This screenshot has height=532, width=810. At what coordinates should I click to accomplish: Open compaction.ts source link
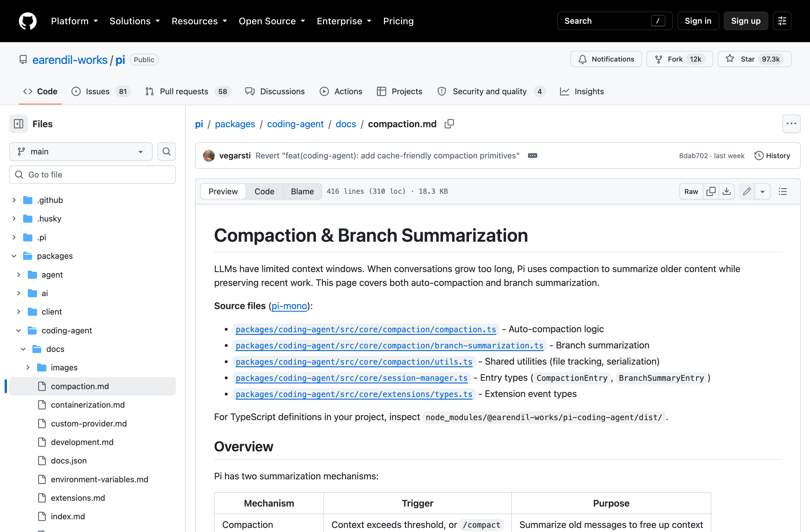click(366, 329)
